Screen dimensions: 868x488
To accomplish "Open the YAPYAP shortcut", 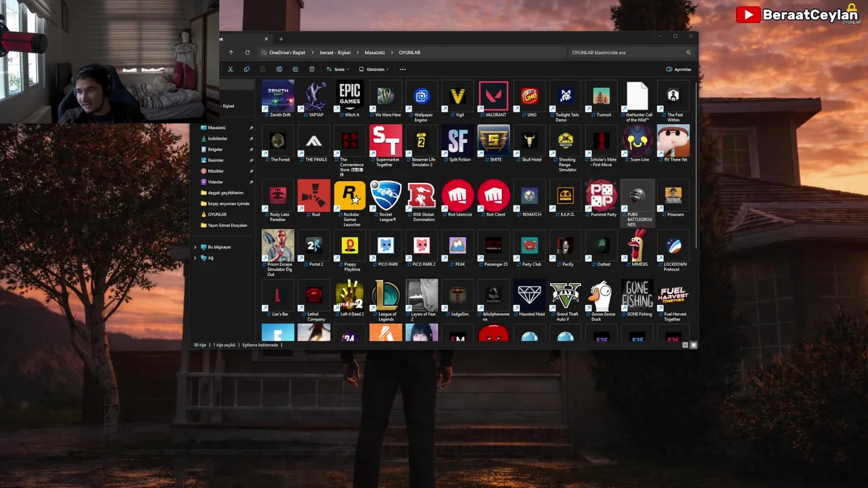I will click(x=314, y=96).
